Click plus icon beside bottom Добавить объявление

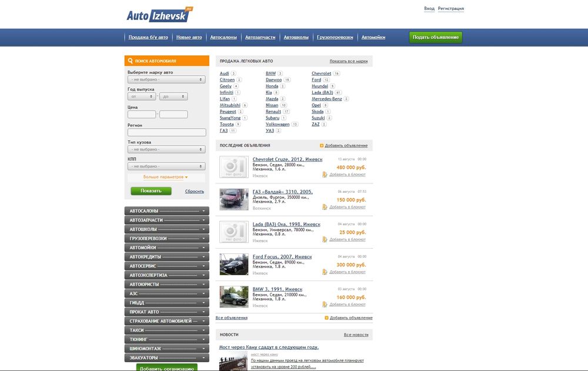(326, 317)
